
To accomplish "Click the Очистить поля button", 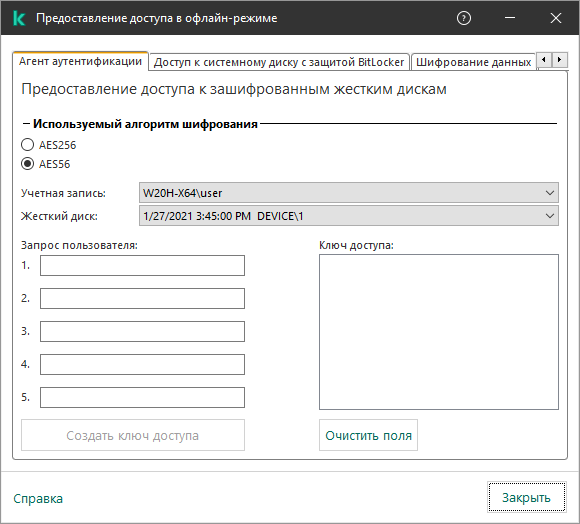I will (x=368, y=435).
